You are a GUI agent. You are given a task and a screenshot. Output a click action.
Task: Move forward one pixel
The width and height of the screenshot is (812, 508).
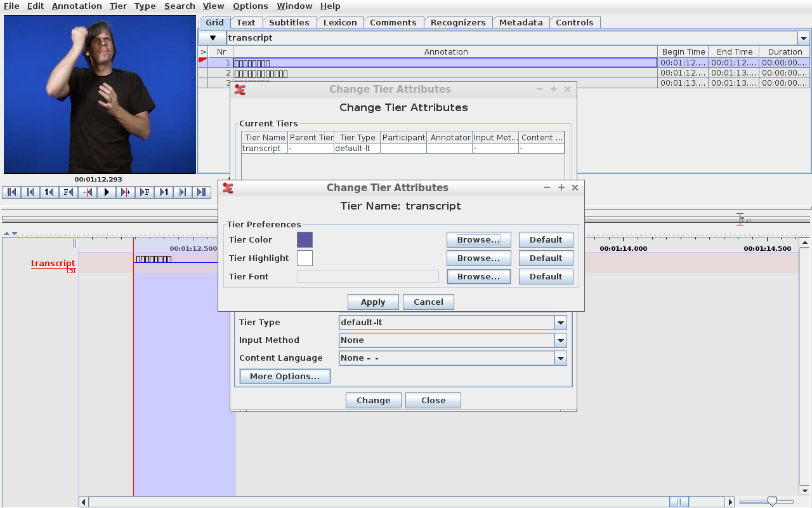point(126,192)
